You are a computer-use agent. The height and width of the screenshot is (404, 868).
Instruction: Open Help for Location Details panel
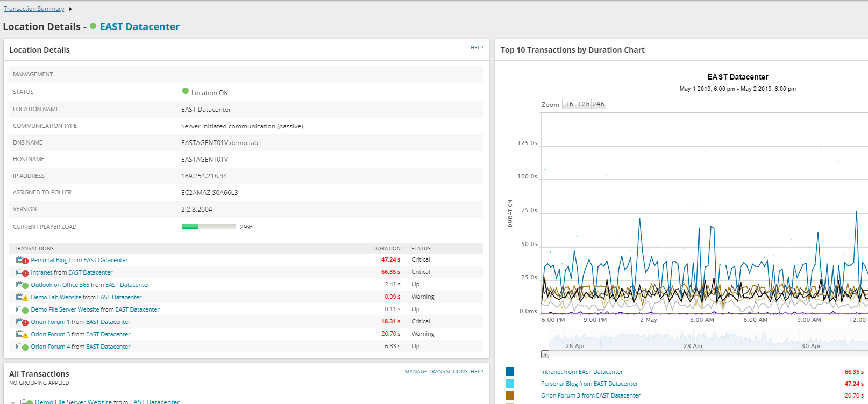pos(476,48)
